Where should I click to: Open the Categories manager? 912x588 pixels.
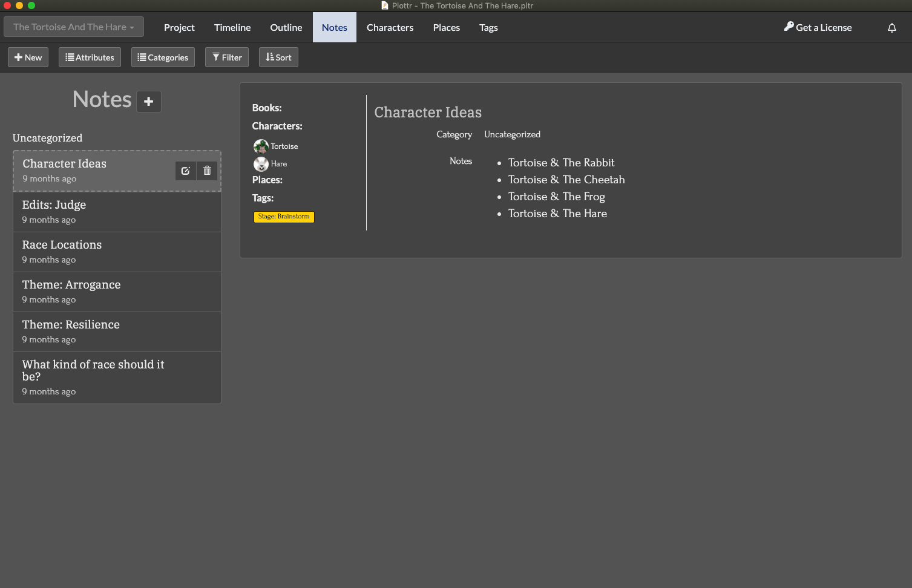click(163, 57)
